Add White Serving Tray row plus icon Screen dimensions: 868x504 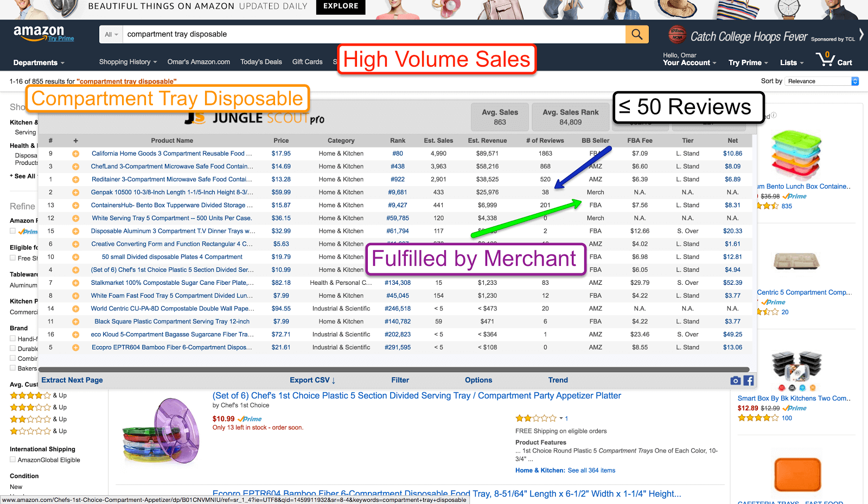(75, 219)
